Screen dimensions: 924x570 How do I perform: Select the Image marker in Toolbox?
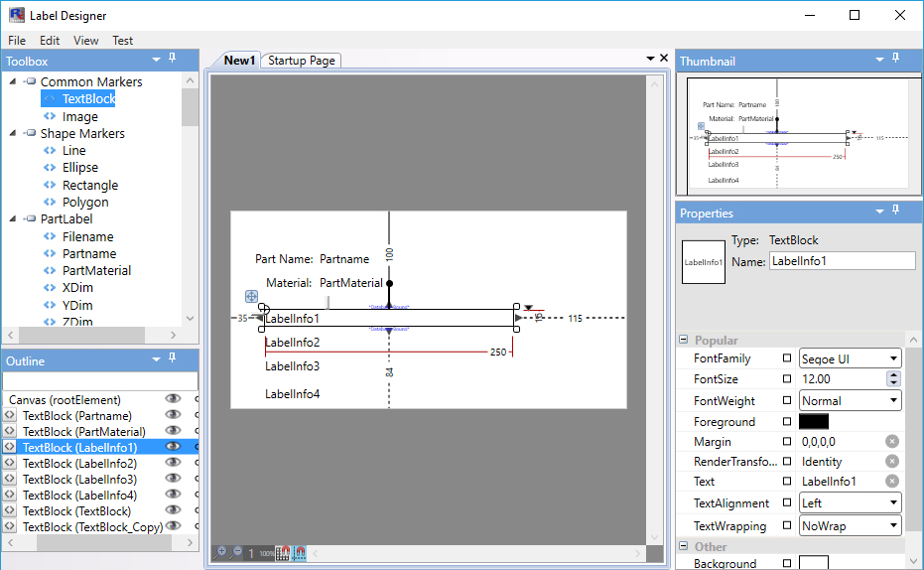tap(79, 117)
